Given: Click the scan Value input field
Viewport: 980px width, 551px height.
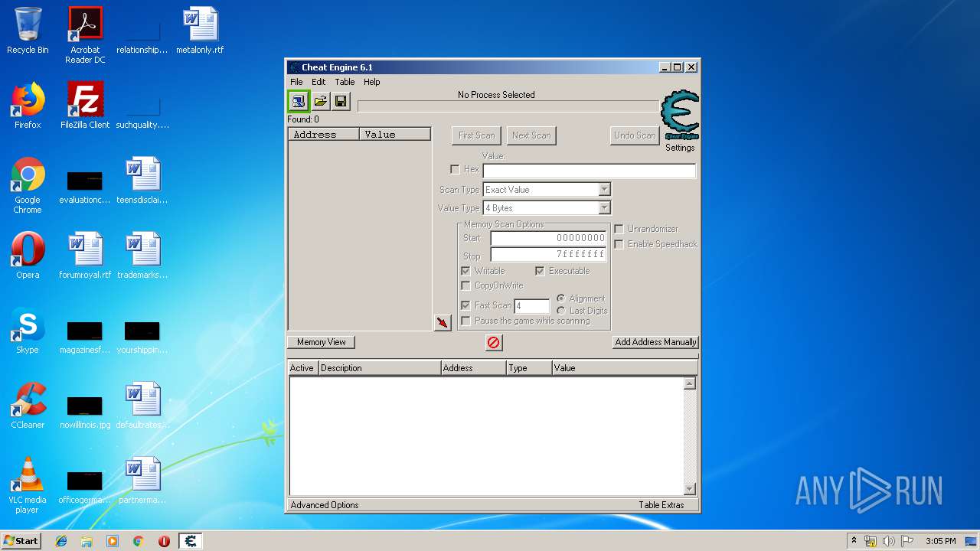Looking at the screenshot, I should click(590, 171).
